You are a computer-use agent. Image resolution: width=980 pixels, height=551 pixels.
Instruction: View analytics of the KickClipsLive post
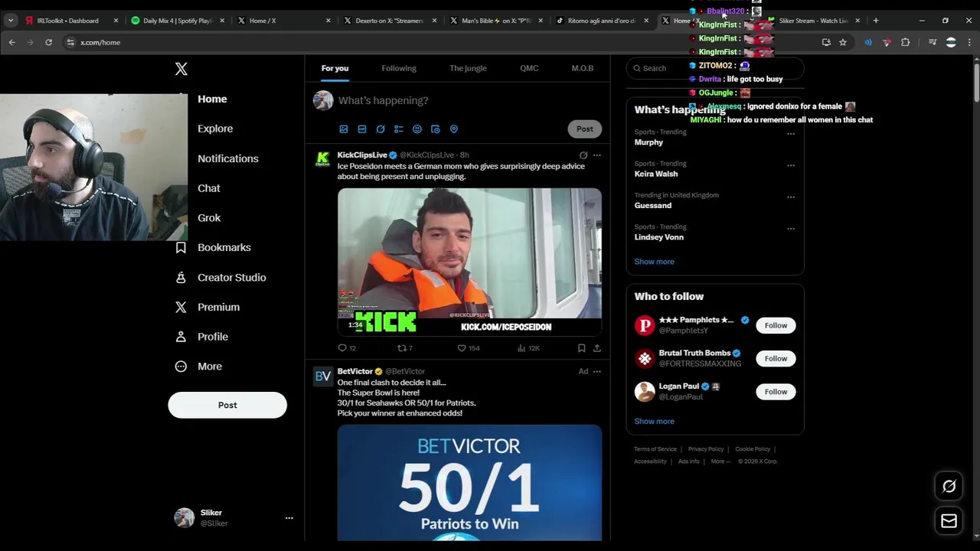(528, 348)
